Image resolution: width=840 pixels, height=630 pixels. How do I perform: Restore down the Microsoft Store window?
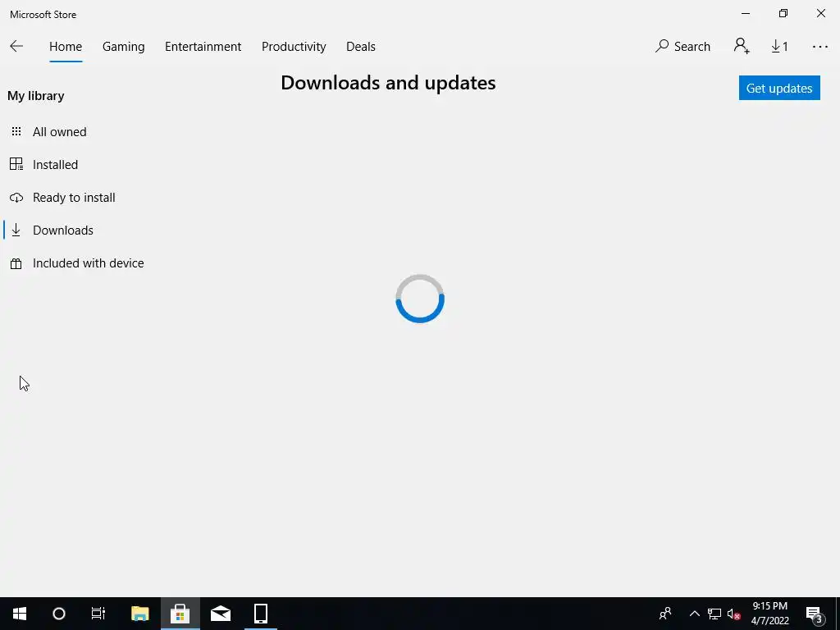click(783, 13)
